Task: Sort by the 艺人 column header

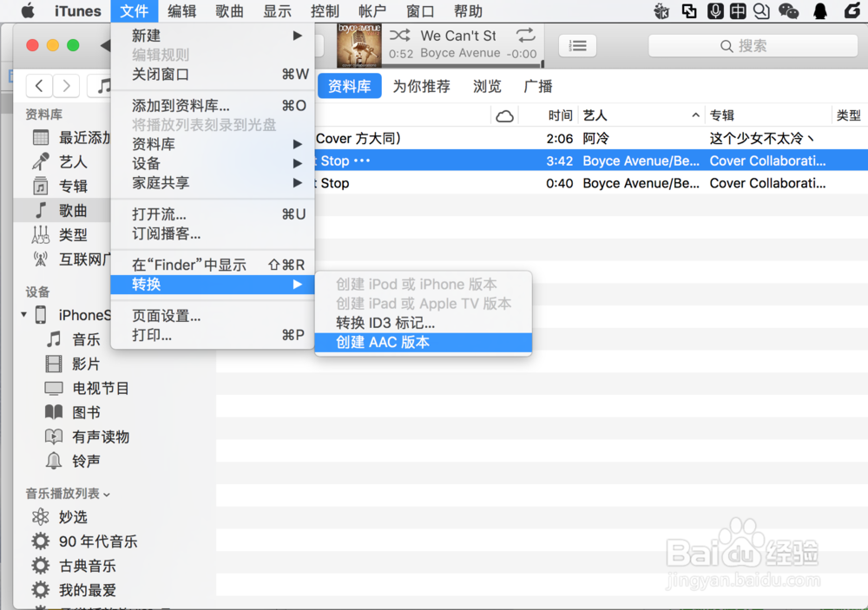Action: pyautogui.click(x=641, y=115)
